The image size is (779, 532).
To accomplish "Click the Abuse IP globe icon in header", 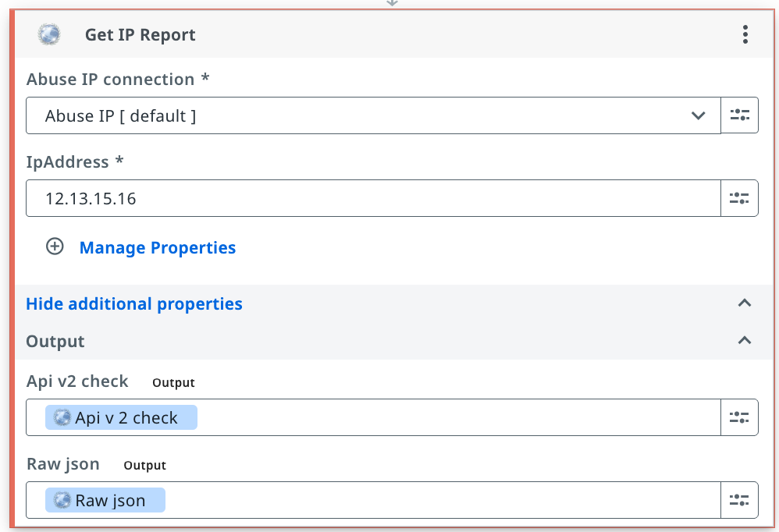I will tap(49, 35).
